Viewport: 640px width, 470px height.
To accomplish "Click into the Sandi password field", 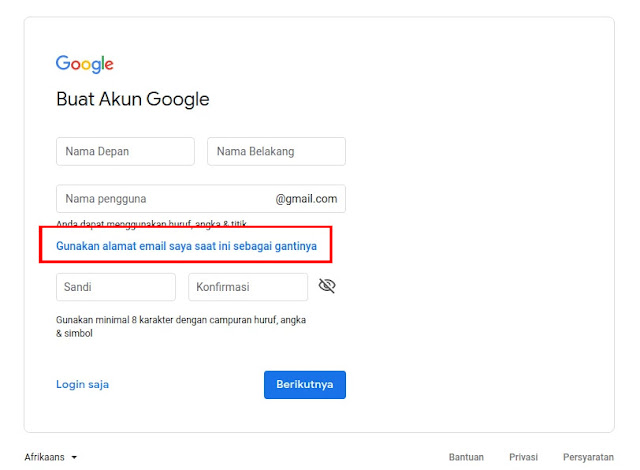I will pyautogui.click(x=116, y=287).
